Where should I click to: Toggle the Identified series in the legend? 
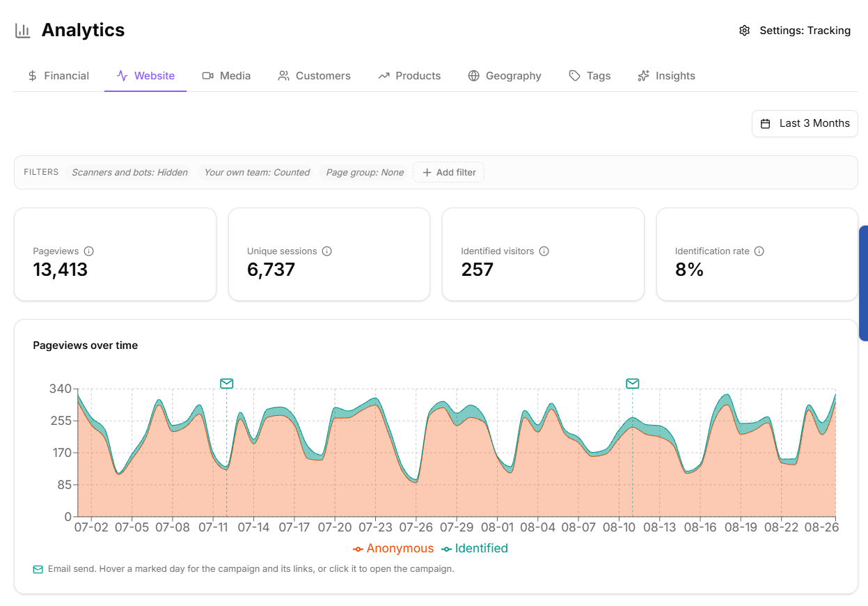coord(475,549)
